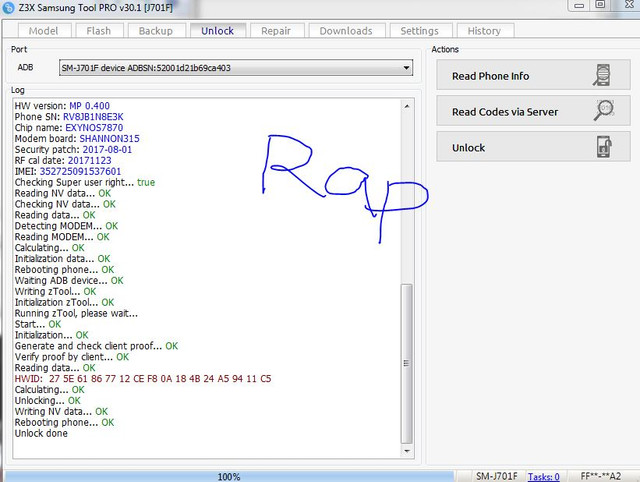Click the SM-J701F status bar model label
Image resolution: width=640 pixels, height=482 pixels.
(497, 476)
